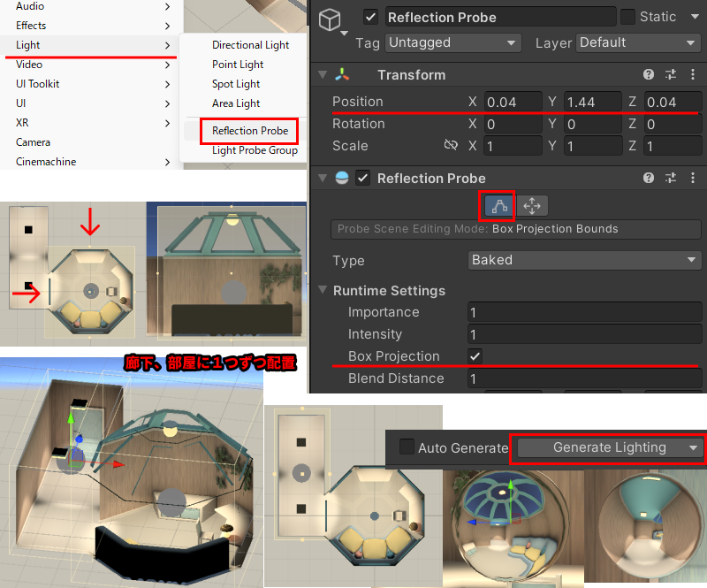Image resolution: width=707 pixels, height=588 pixels.
Task: Disable the Box Projection checkbox
Action: (475, 356)
